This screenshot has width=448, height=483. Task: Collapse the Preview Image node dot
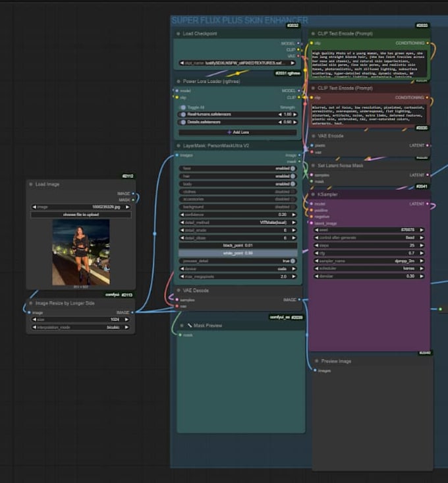pyautogui.click(x=316, y=361)
